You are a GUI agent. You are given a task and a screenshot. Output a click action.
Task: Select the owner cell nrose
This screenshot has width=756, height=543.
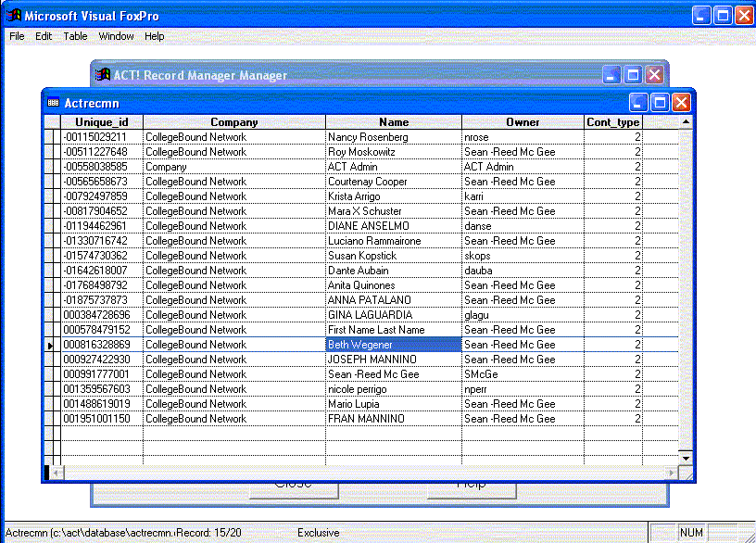point(523,137)
